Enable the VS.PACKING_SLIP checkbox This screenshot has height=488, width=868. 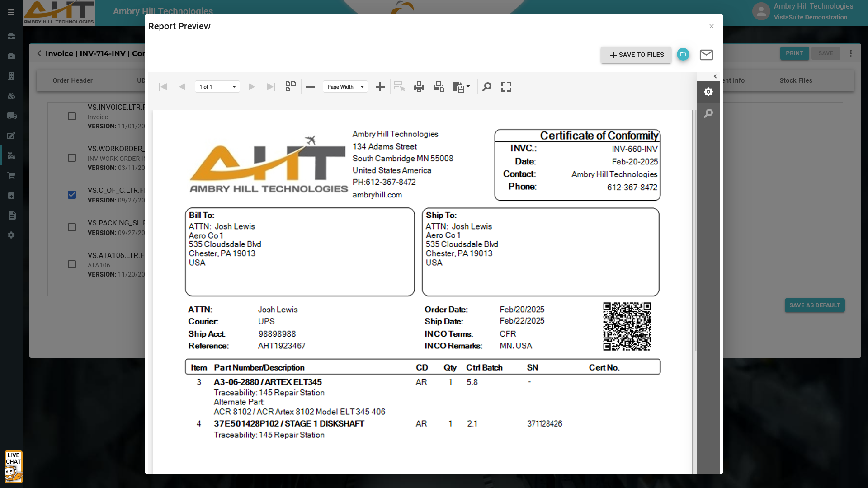(72, 227)
